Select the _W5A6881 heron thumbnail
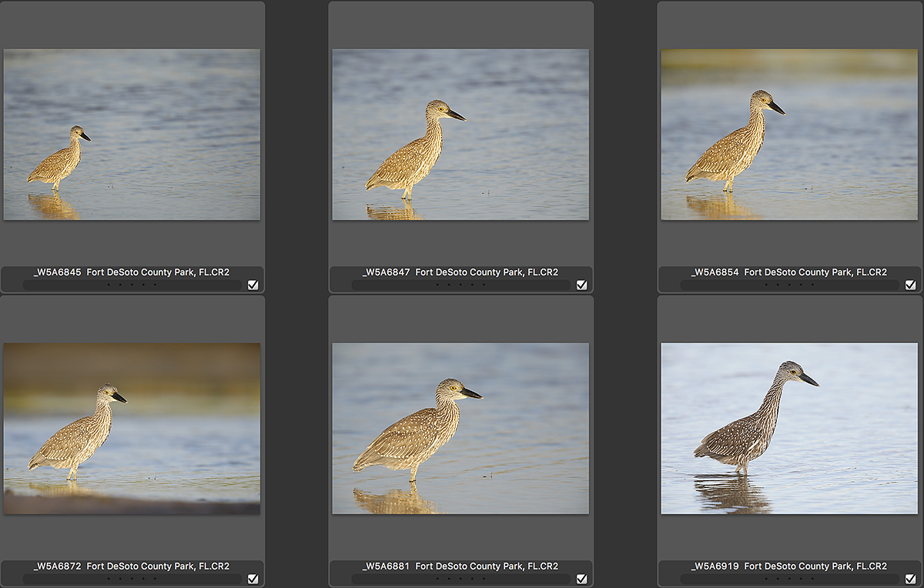Image resolution: width=924 pixels, height=588 pixels. (460, 429)
